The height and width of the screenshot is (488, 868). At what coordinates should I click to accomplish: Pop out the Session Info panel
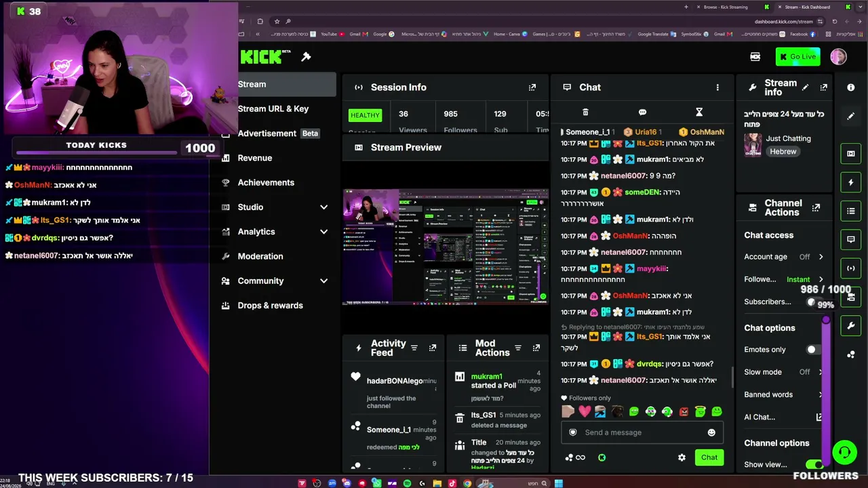[532, 87]
